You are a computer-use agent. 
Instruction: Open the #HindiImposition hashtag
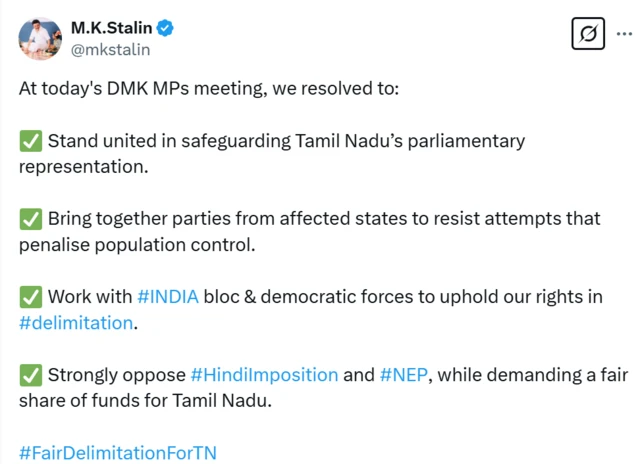pyautogui.click(x=264, y=375)
